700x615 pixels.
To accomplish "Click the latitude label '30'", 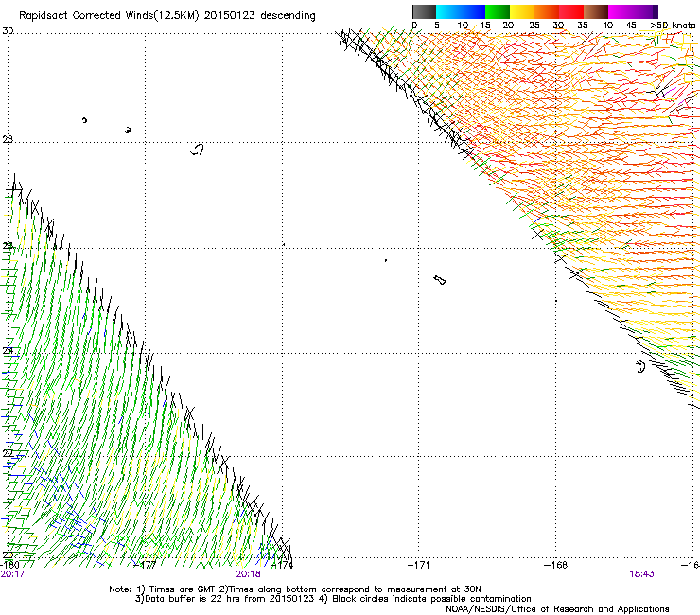I will (8, 31).
